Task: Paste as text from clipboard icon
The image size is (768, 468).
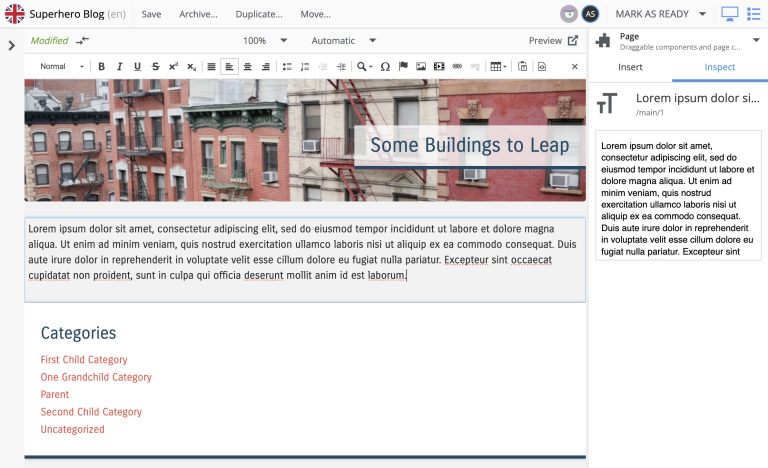Action: [x=523, y=67]
